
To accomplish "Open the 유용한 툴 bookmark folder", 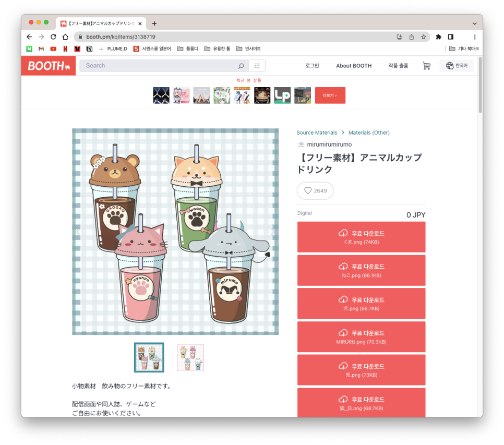I will pyautogui.click(x=217, y=49).
